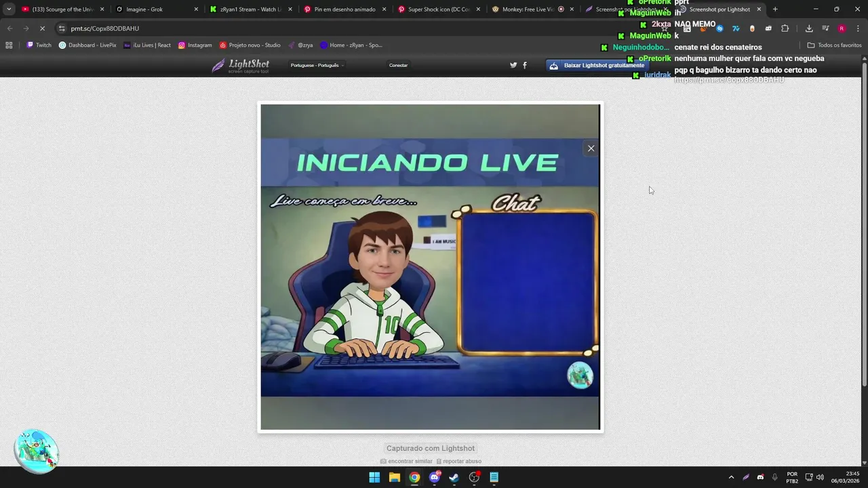Close the overlay with the X button
The image size is (868, 488).
[591, 148]
